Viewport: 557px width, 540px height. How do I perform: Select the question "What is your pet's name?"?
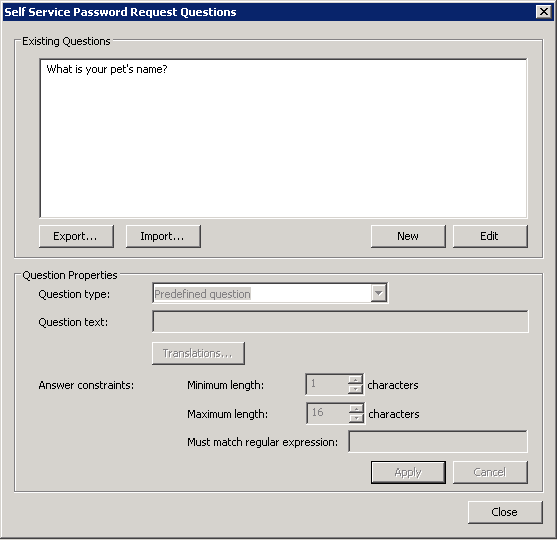(107, 69)
